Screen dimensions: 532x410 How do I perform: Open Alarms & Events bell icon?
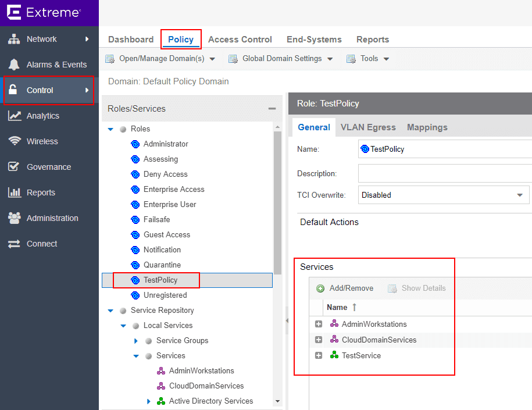coord(15,65)
